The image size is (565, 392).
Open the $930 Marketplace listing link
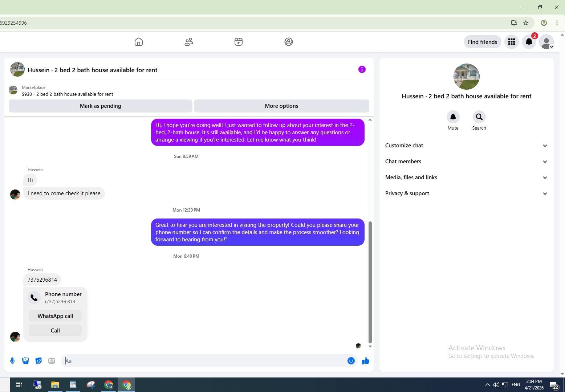[67, 94]
